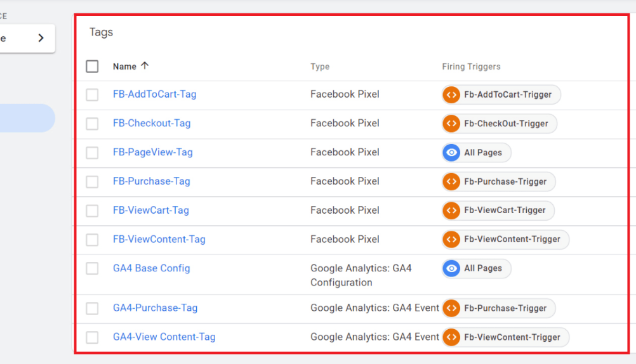Tick the select-all checkbox in table header
This screenshot has width=636, height=364.
[x=92, y=67]
